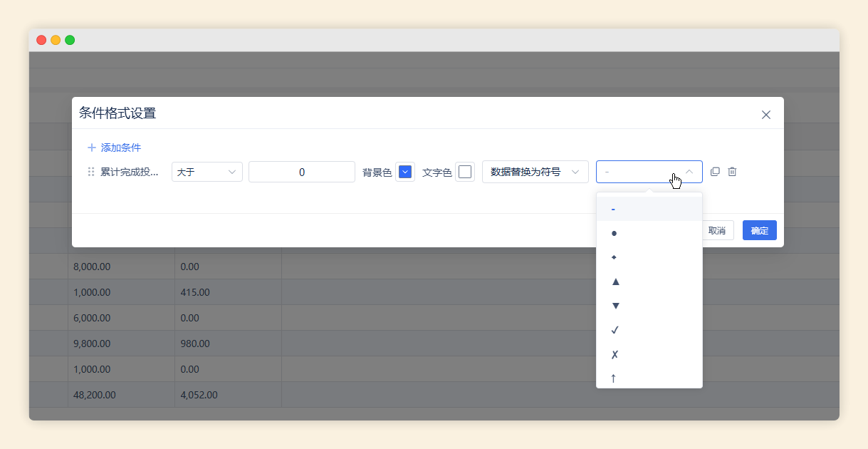This screenshot has height=449, width=868.
Task: Open the 大于 comparison dropdown
Action: pyautogui.click(x=206, y=172)
